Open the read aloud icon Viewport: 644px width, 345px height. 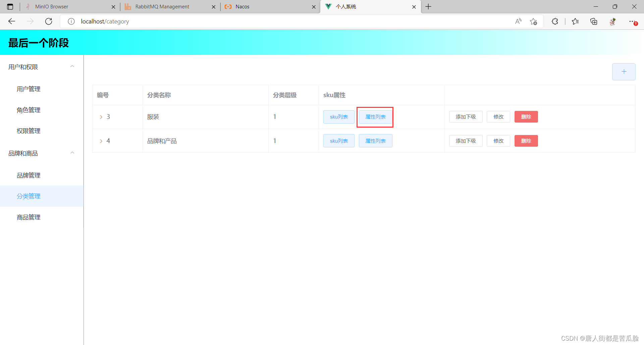(518, 21)
